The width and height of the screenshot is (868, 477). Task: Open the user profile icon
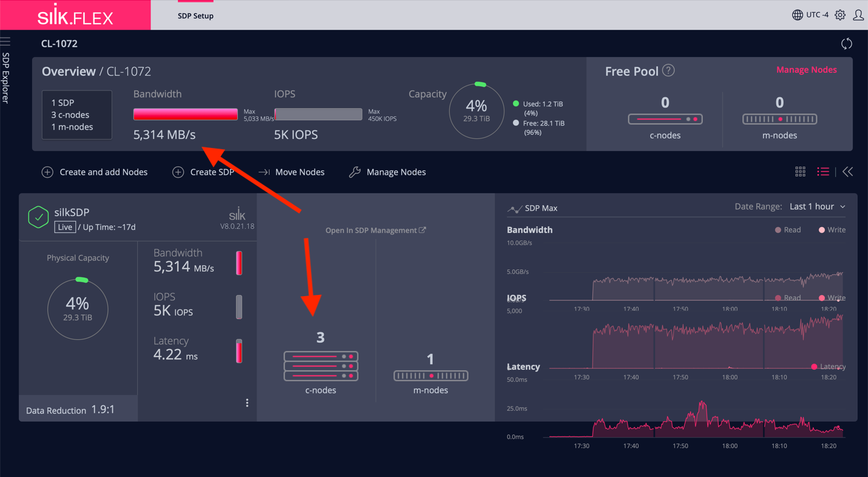click(x=858, y=15)
